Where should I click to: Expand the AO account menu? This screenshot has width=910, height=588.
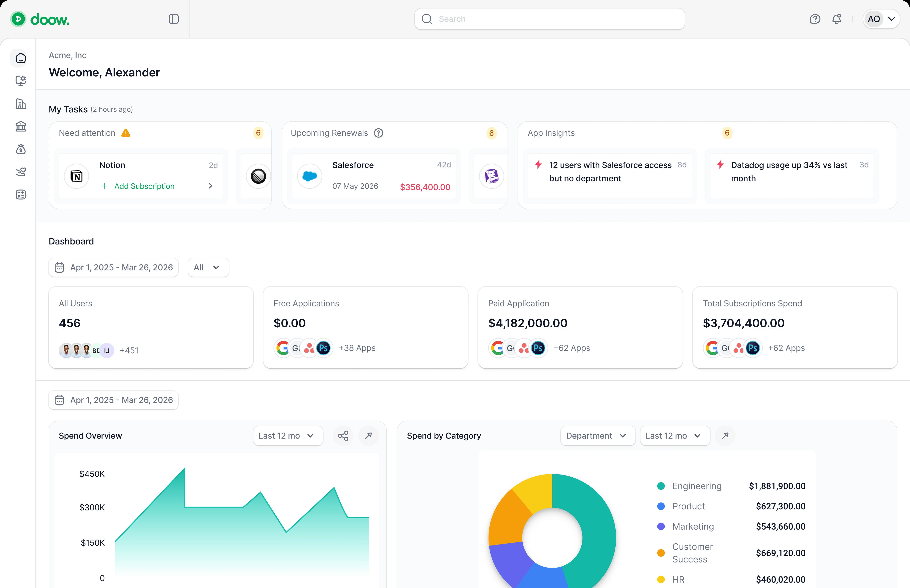[881, 19]
